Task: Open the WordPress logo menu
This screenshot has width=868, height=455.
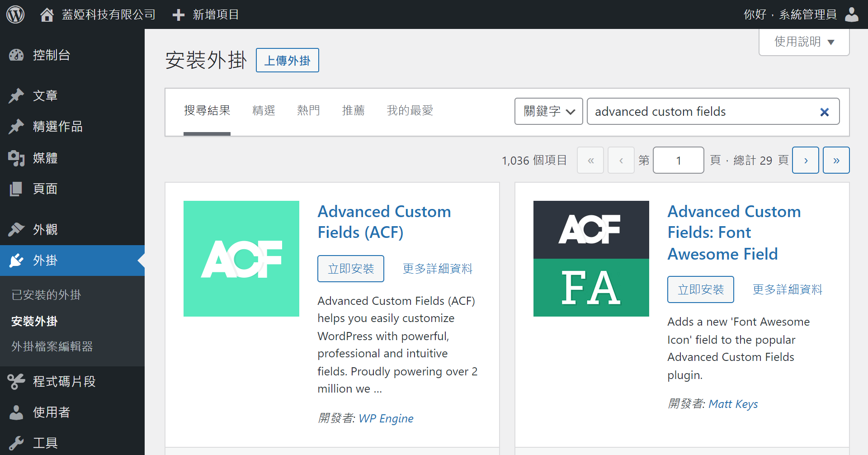Action: (15, 14)
